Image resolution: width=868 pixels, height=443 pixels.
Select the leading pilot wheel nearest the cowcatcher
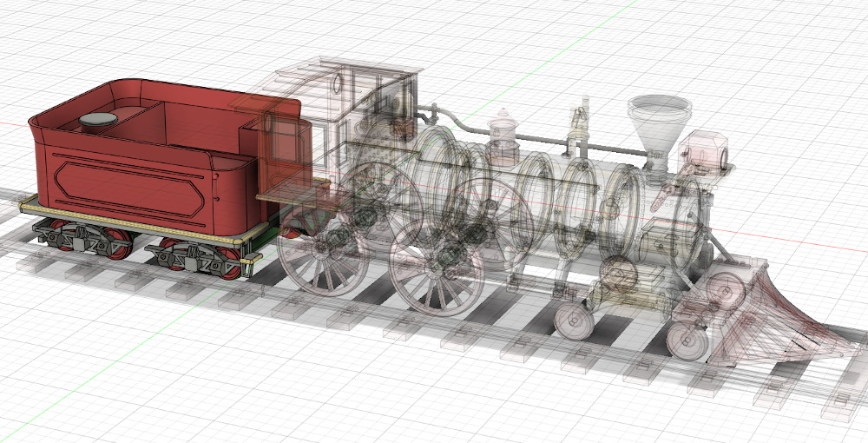(x=687, y=341)
